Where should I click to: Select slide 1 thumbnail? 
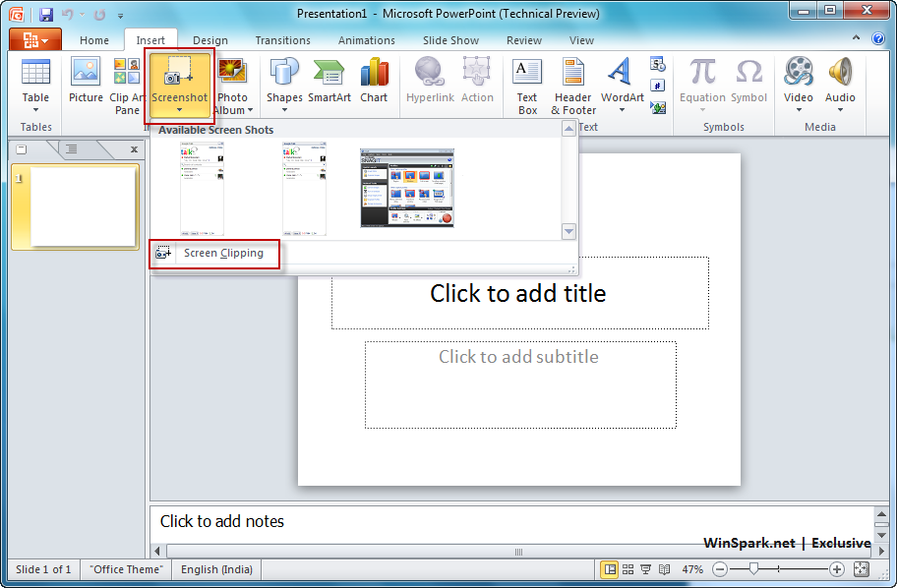click(76, 207)
